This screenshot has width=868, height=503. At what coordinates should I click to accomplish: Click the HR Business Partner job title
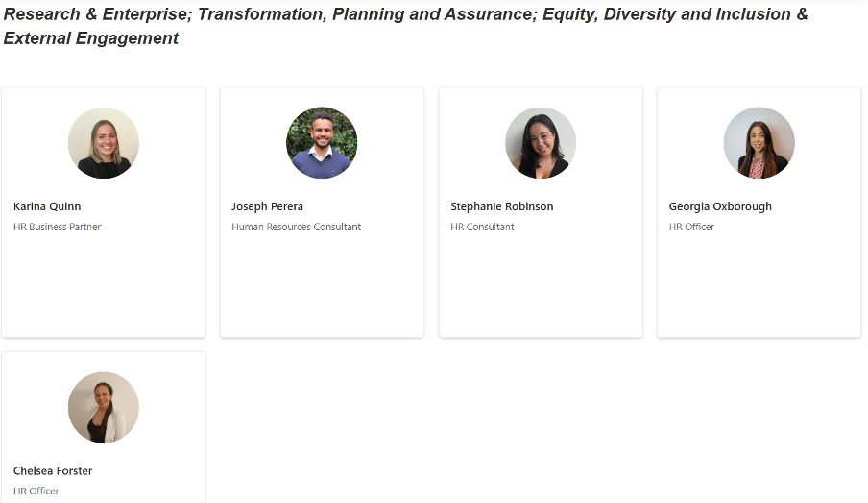(57, 228)
